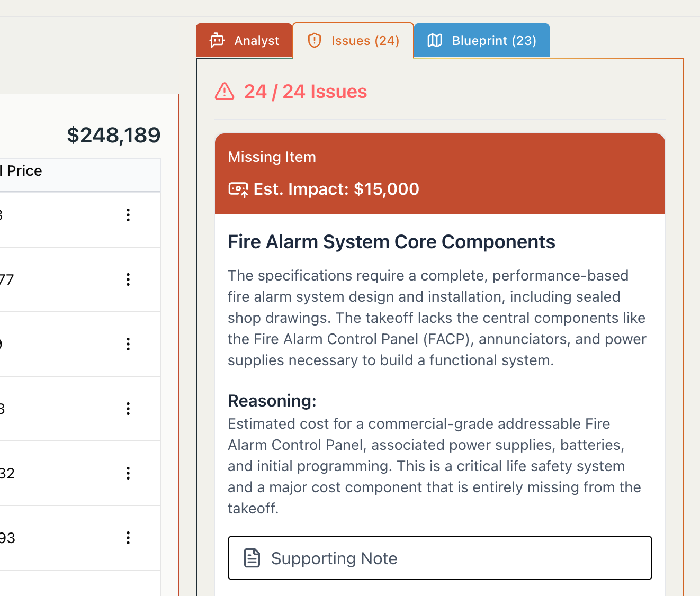Viewport: 700px width, 596px height.
Task: Select the Missing Item issue header
Action: pyautogui.click(x=272, y=157)
